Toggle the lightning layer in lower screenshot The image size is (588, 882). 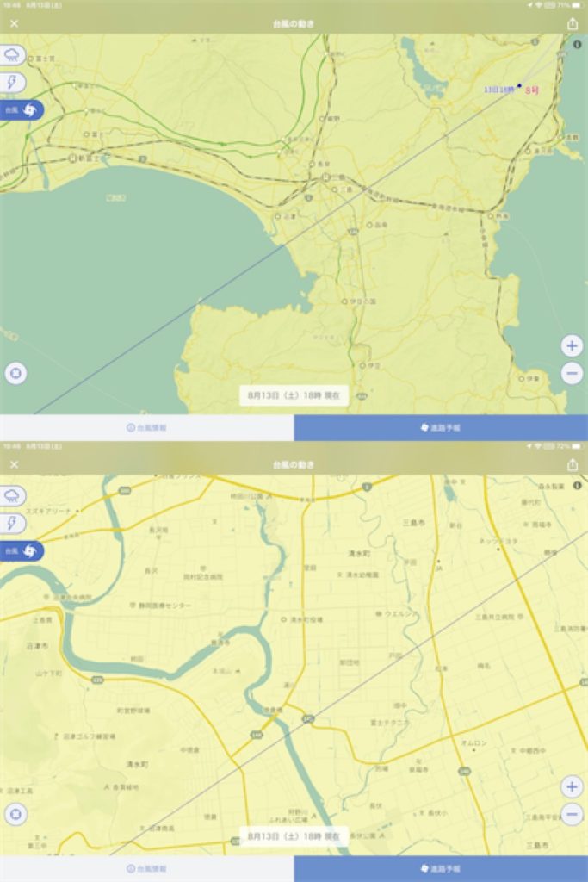point(13,523)
